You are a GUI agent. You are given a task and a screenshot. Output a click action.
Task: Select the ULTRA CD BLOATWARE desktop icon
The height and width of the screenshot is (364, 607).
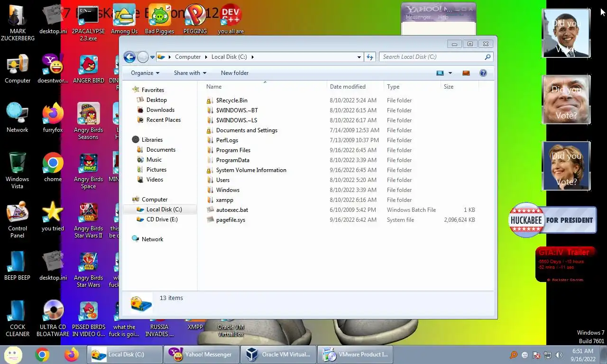(53, 318)
